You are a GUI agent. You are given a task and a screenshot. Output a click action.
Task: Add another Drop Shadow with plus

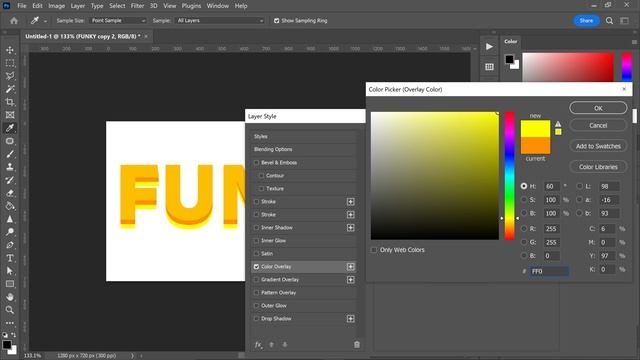351,318
